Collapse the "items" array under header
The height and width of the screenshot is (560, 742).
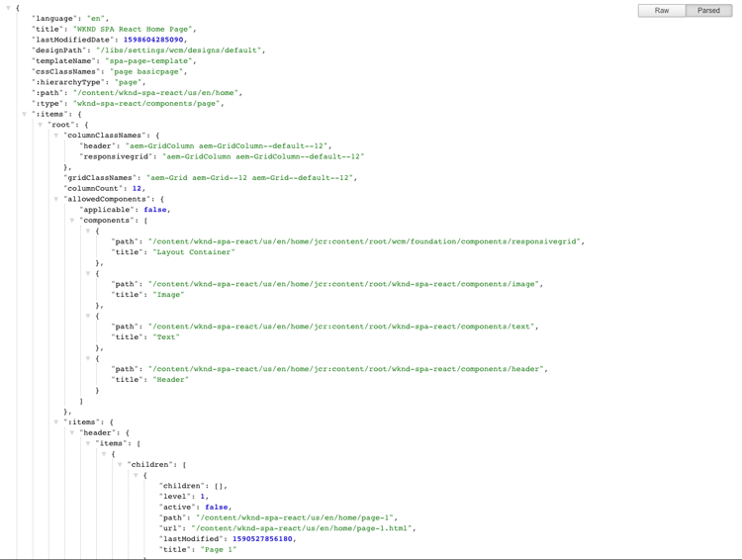[x=88, y=443]
